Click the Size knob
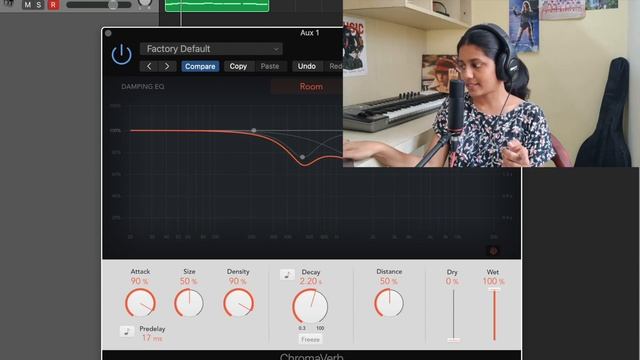This screenshot has height=360, width=640. pos(189,303)
